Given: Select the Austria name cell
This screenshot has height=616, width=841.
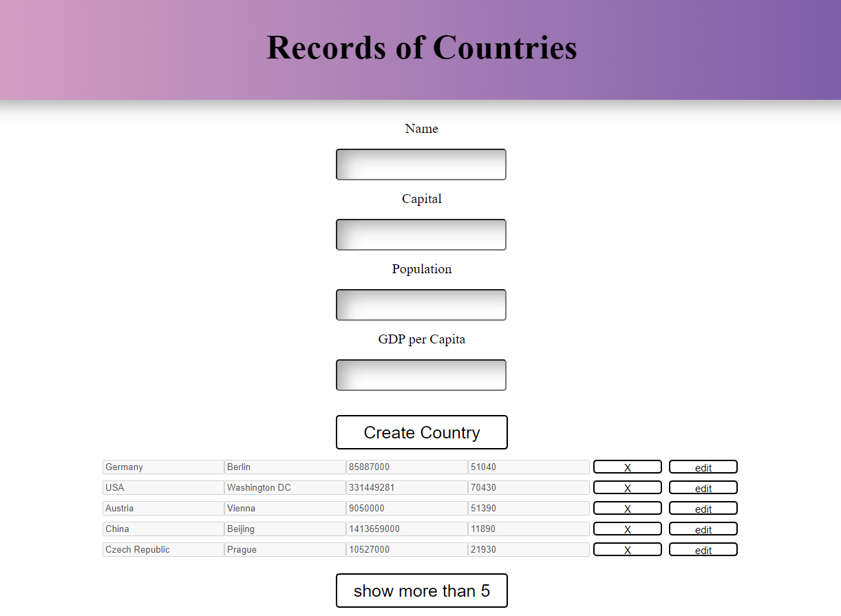Looking at the screenshot, I should [x=163, y=508].
